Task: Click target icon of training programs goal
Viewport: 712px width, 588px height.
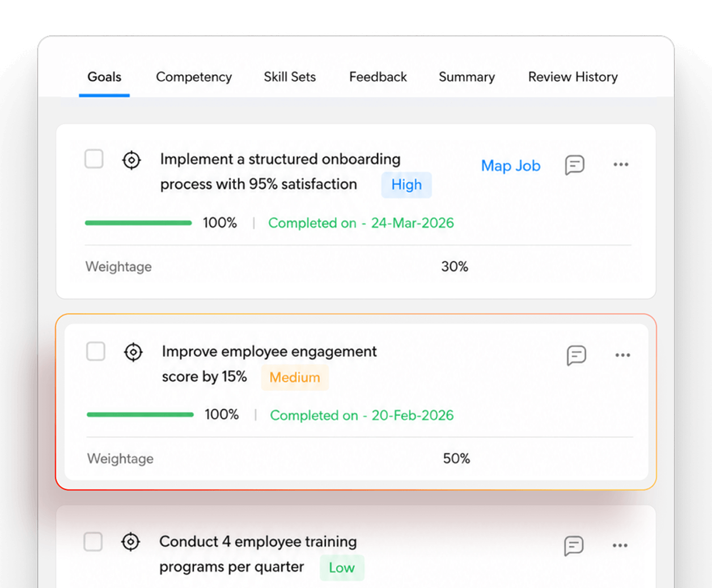Action: click(x=130, y=542)
